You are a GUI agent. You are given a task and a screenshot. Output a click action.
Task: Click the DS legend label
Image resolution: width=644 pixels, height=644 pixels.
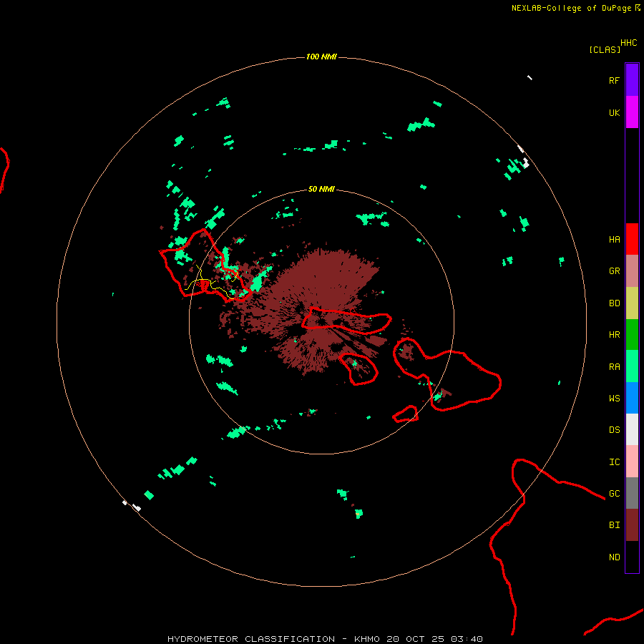click(x=615, y=430)
